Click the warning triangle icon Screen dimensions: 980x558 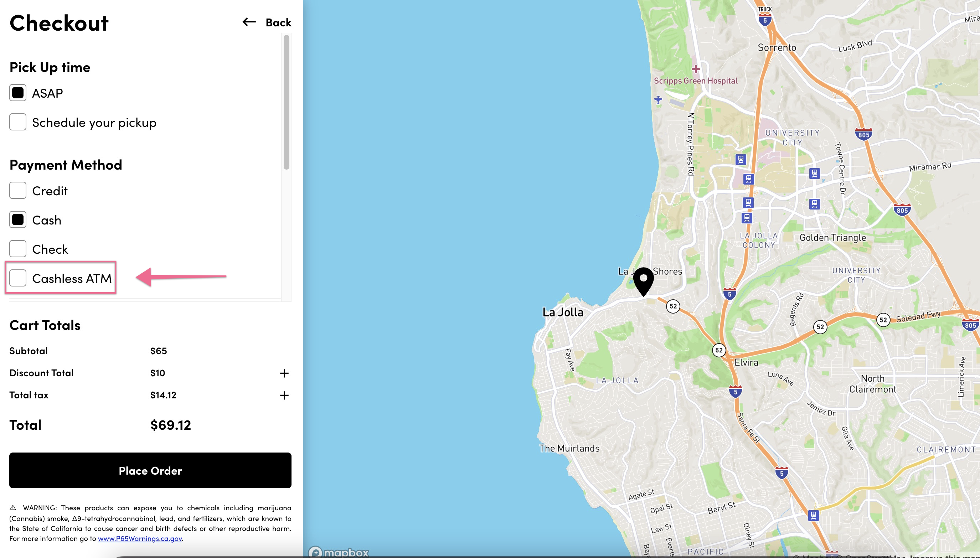[x=13, y=508]
